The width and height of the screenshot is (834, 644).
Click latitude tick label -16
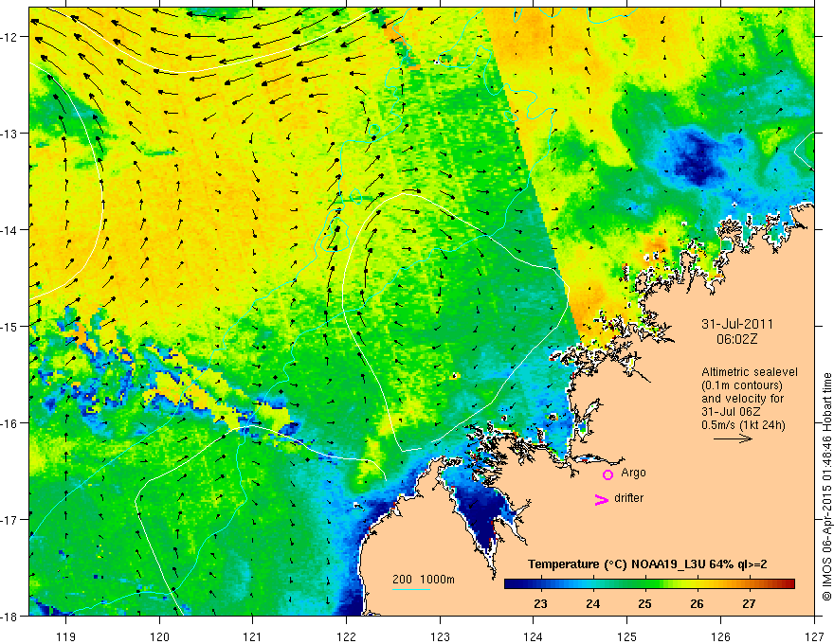(x=9, y=423)
